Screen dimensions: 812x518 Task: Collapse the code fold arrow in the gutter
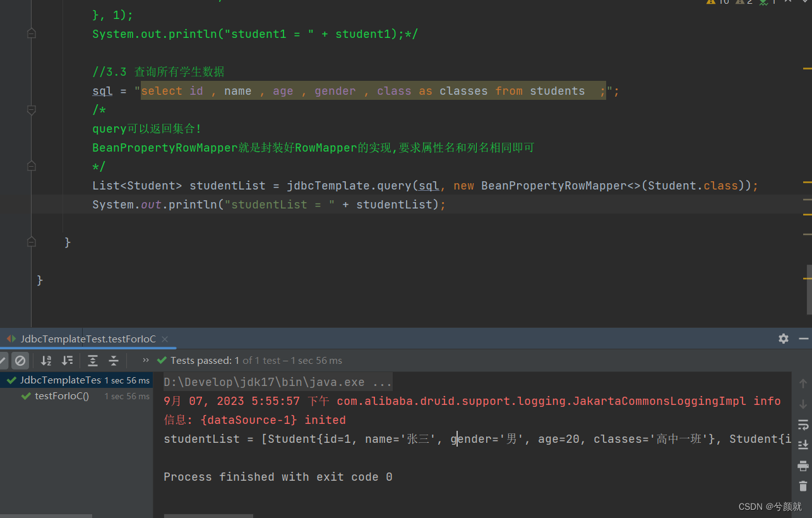coord(31,110)
